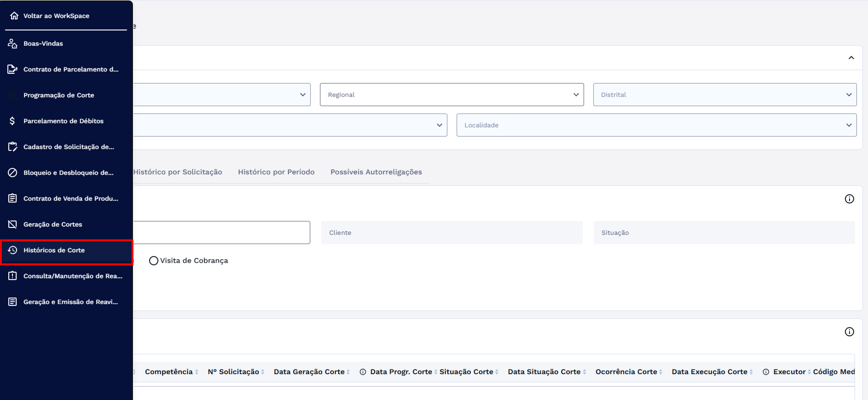The height and width of the screenshot is (400, 868).
Task: Switch to Histórico por Período tab
Action: point(276,172)
